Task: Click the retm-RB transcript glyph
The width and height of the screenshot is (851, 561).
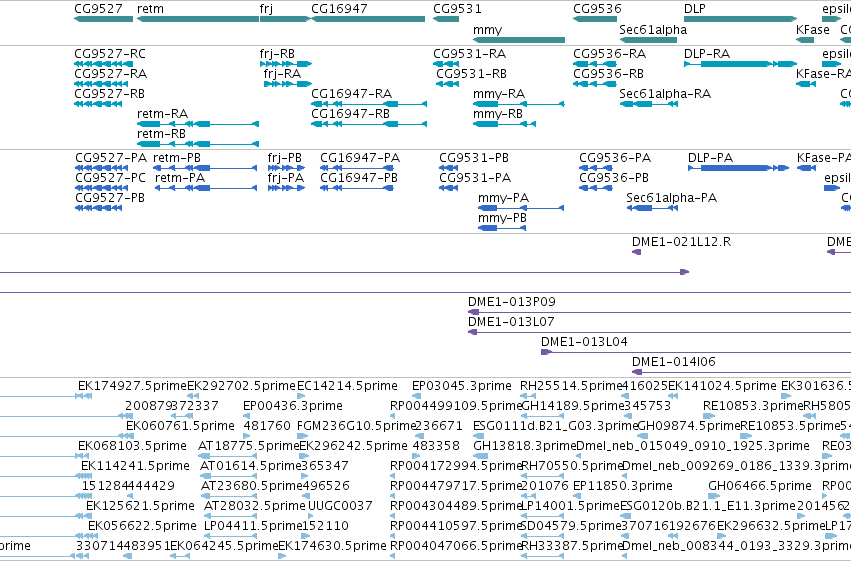Action: coord(198,144)
